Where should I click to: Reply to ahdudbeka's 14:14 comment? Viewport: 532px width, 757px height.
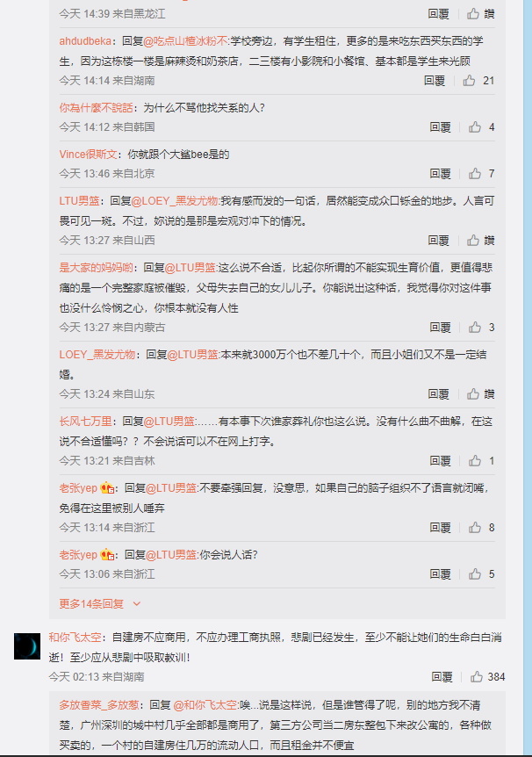pyautogui.click(x=435, y=81)
